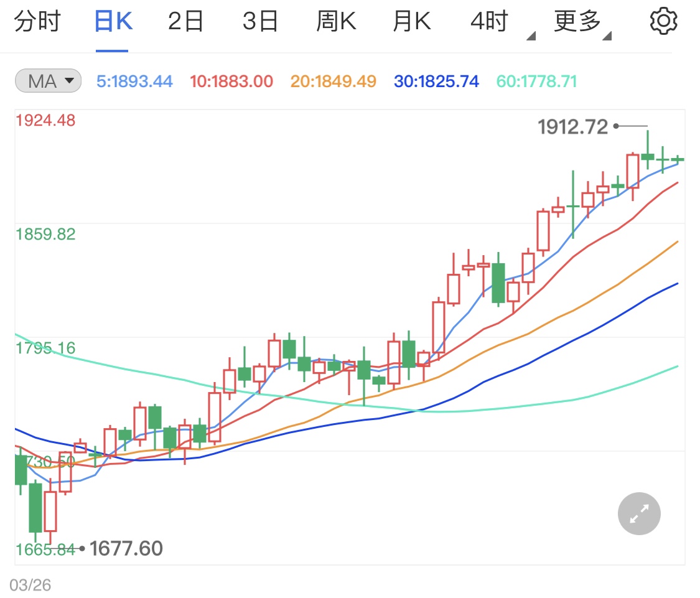Click MA60 value 60:1778.71
Viewport: 700px width, 598px height.
[x=536, y=82]
